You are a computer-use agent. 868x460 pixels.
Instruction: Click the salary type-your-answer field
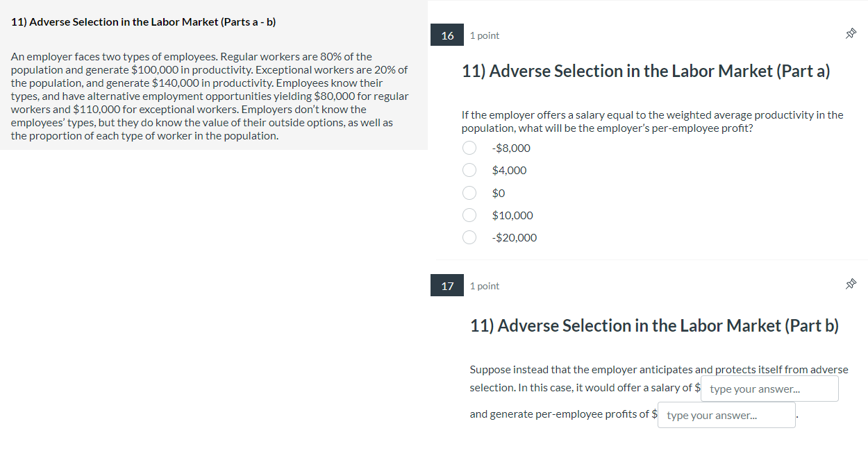tap(769, 389)
